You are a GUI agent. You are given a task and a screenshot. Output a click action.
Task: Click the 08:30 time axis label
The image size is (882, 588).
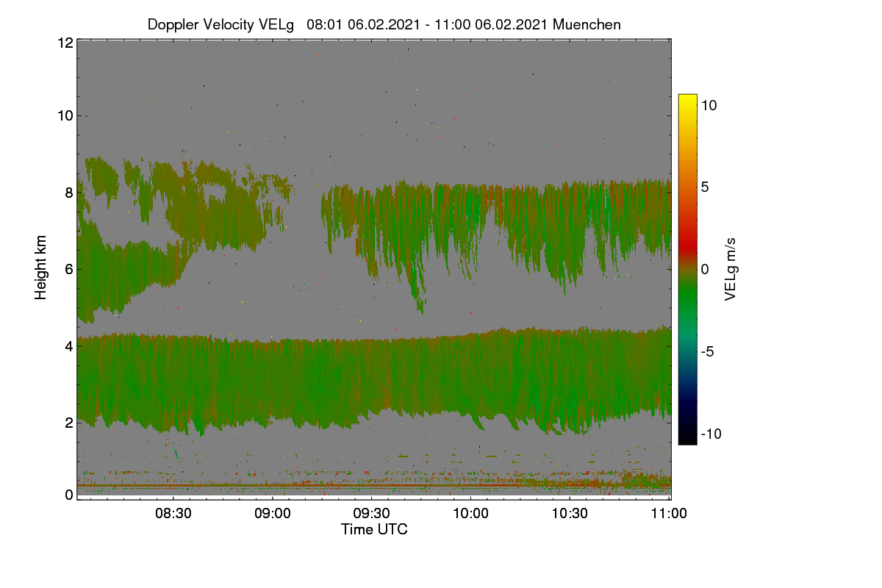[x=173, y=514]
